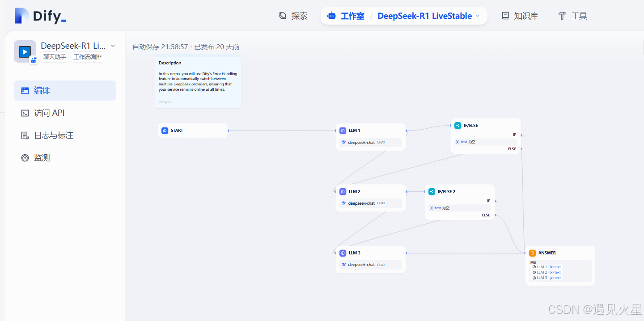
Task: Click the app thumbnail icon in sidebar
Action: pyautogui.click(x=25, y=51)
